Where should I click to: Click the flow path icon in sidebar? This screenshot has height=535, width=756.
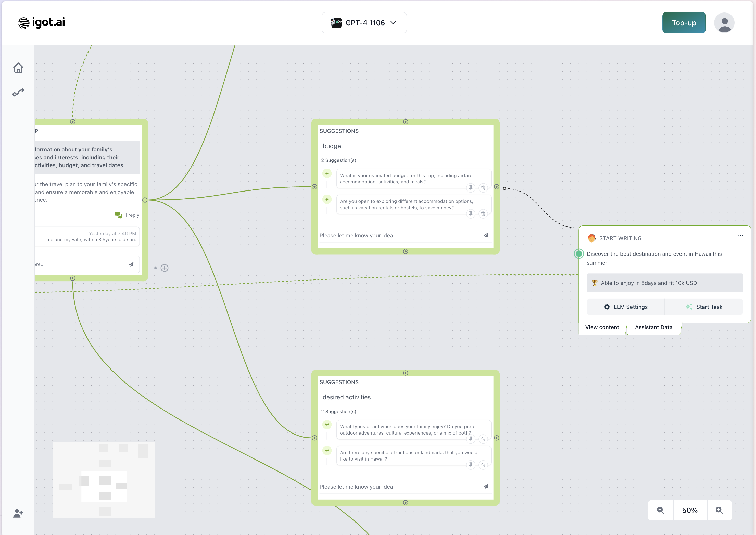(18, 93)
